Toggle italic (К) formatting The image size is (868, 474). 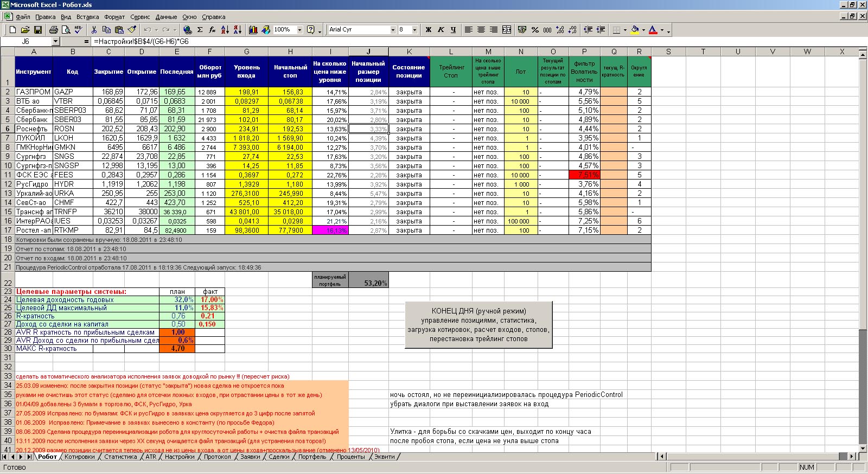tap(441, 30)
